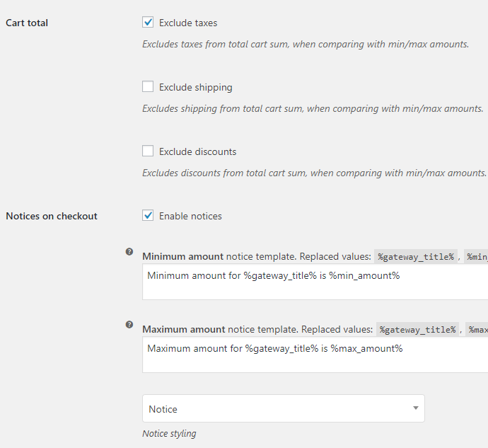Click the %gateway_title% code tag in Minimum row

point(416,257)
